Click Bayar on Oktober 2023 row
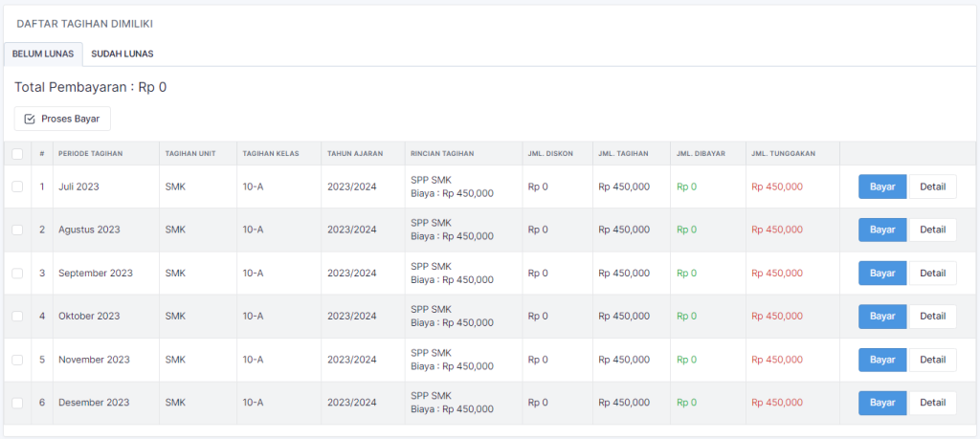Viewport: 980px width, 439px height. (881, 316)
